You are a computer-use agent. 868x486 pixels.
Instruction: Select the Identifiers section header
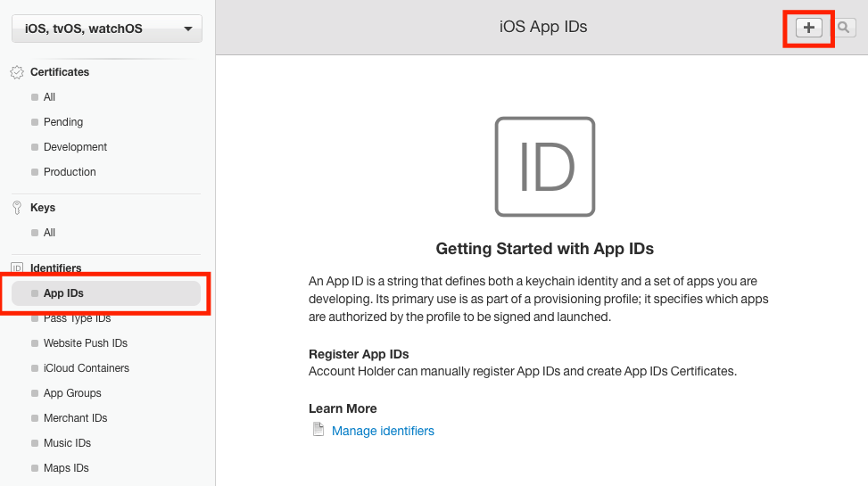pos(56,268)
